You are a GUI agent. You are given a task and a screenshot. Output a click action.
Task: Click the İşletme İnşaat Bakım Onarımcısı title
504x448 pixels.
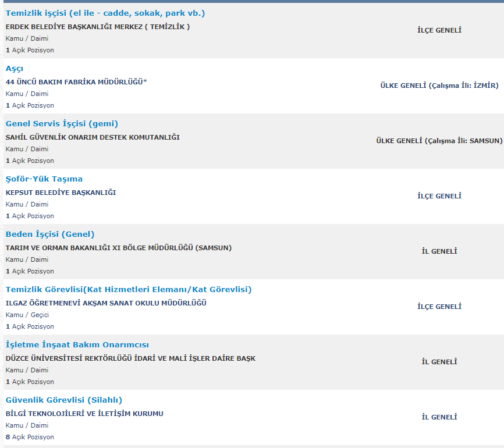(77, 345)
